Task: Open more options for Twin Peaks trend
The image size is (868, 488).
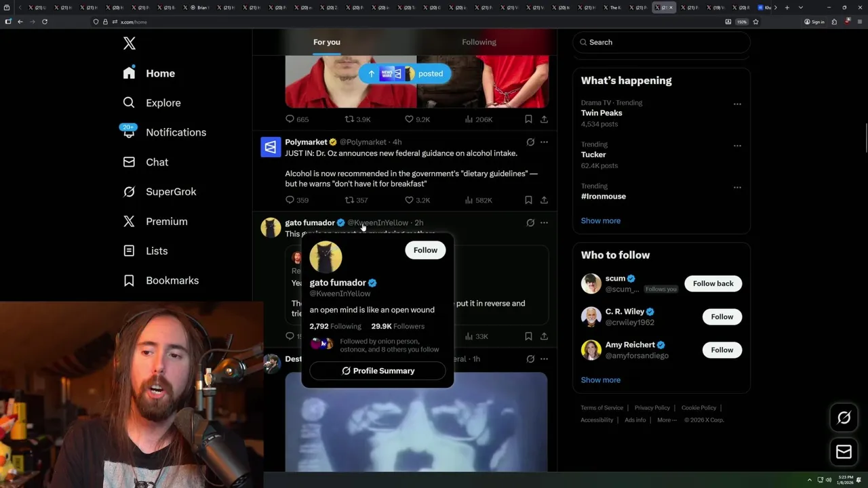Action: (737, 104)
